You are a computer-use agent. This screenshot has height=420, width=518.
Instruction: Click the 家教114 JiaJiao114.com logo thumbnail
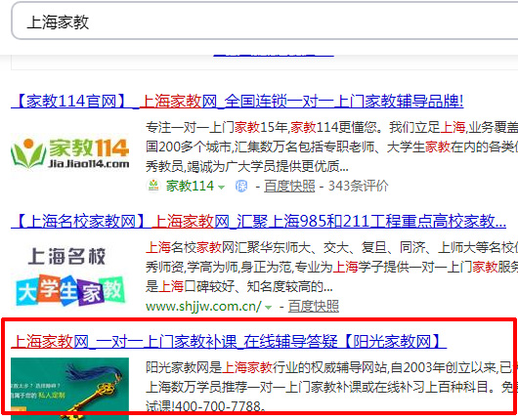[69, 153]
